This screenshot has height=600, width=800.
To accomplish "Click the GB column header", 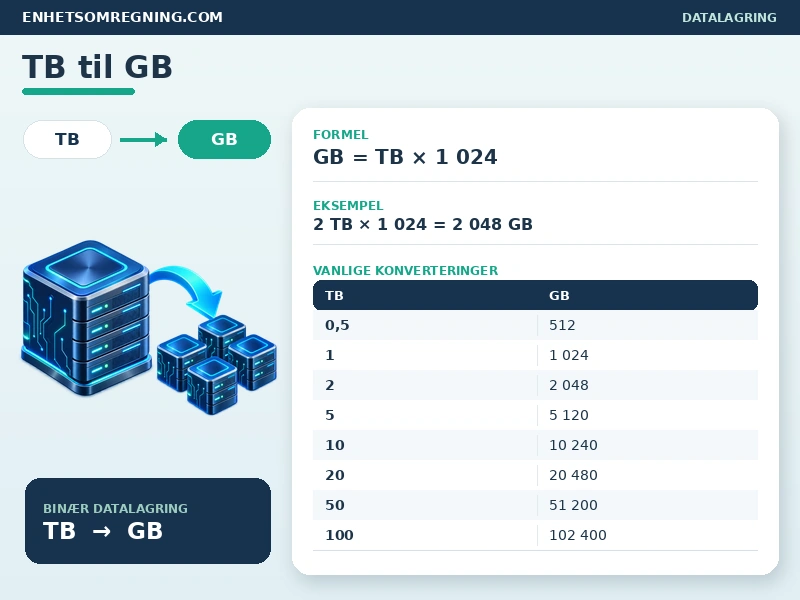I will 559,295.
